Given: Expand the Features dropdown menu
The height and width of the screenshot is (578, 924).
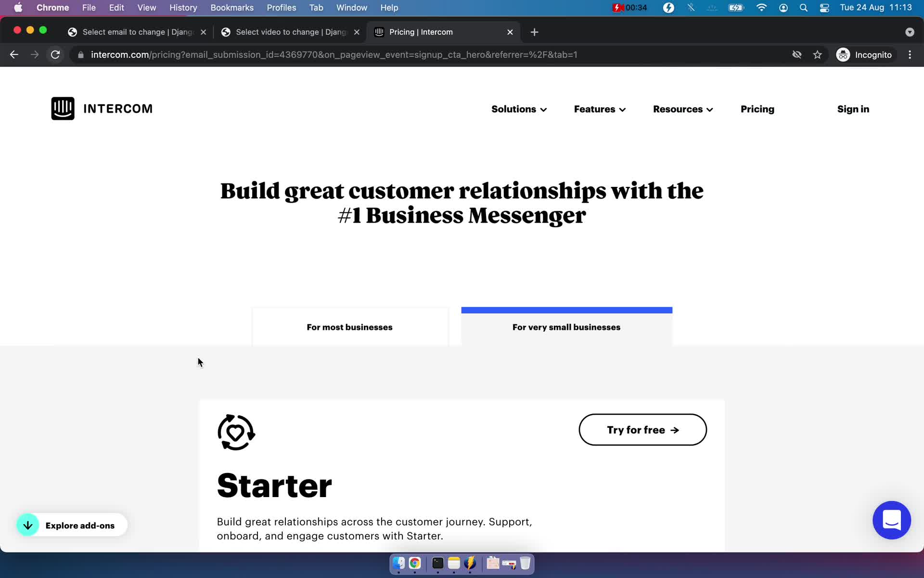Looking at the screenshot, I should click(x=600, y=109).
